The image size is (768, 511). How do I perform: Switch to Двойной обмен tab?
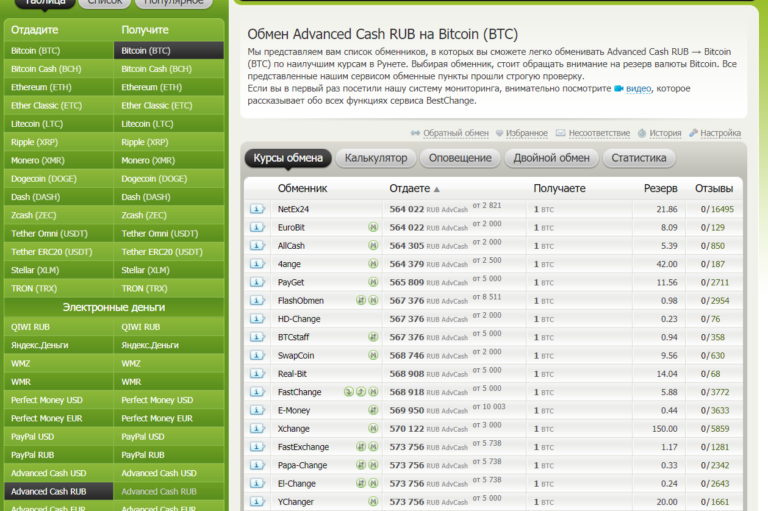552,158
